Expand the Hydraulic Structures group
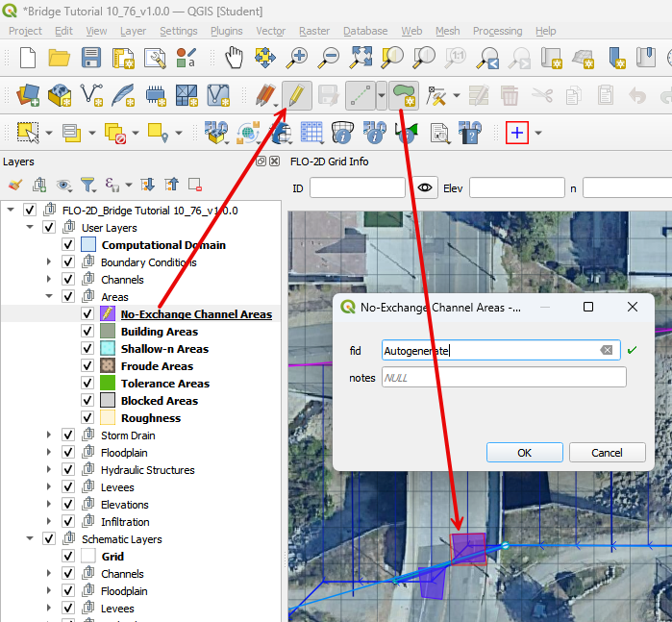This screenshot has height=622, width=672. coord(49,470)
